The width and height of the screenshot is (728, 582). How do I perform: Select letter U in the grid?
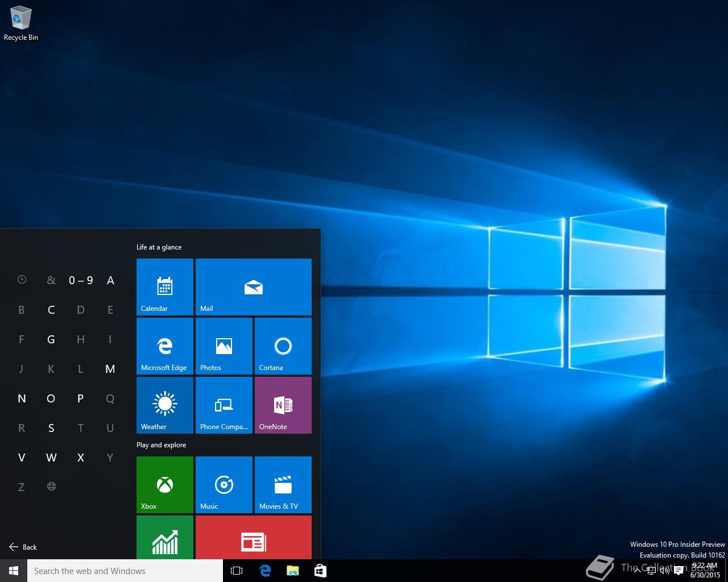tap(110, 428)
